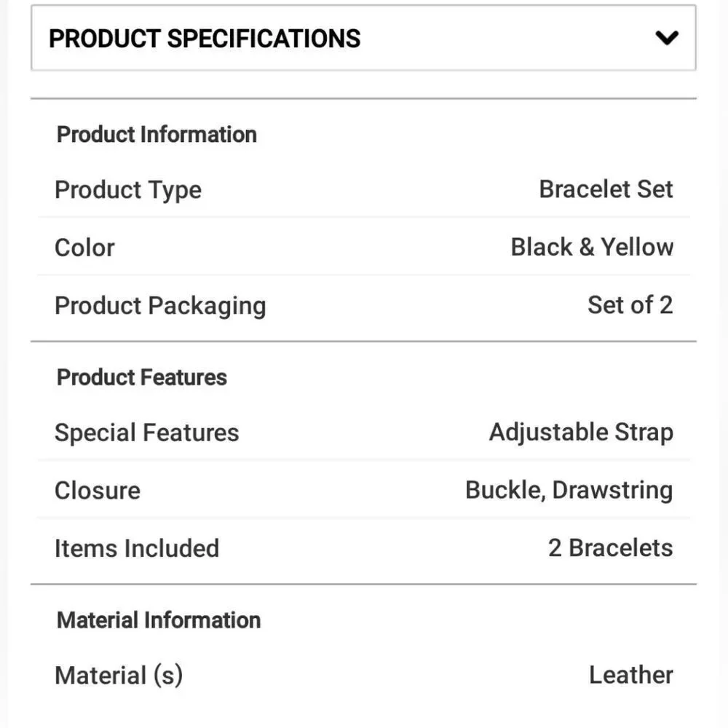Viewport: 728px width, 728px height.
Task: Select the Product Information section heading
Action: (x=157, y=135)
